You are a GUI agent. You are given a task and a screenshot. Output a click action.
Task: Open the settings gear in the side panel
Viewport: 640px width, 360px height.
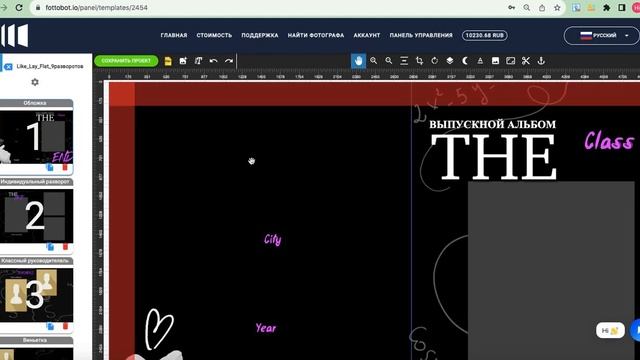[35, 82]
